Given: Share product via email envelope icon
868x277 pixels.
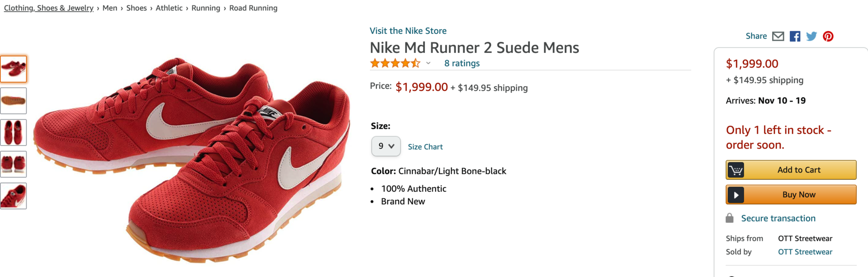Looking at the screenshot, I should click(778, 36).
